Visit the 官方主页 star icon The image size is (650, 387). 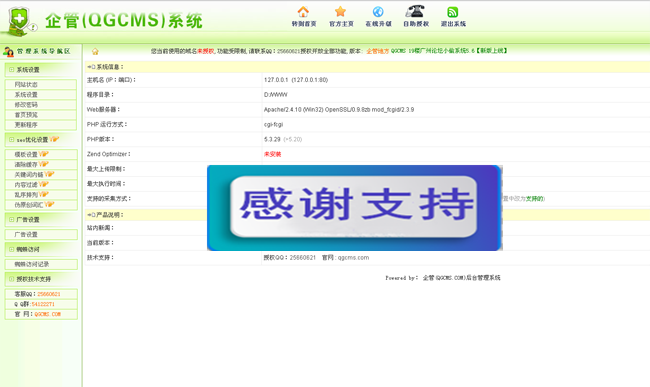click(x=340, y=12)
